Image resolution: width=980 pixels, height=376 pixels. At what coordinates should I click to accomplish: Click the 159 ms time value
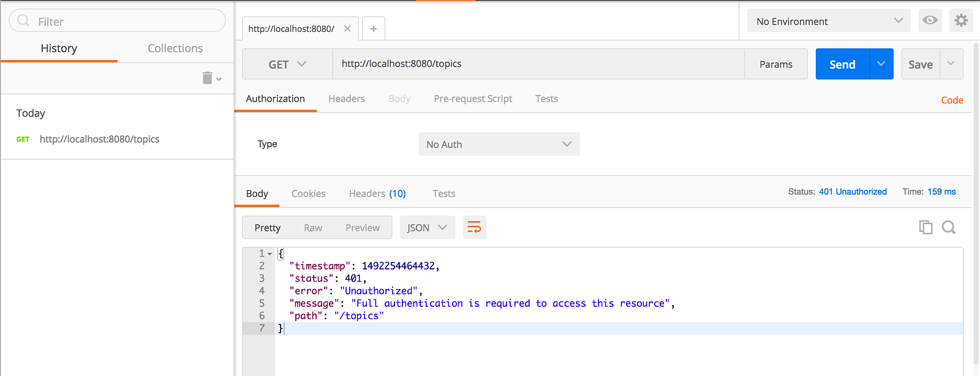[941, 192]
